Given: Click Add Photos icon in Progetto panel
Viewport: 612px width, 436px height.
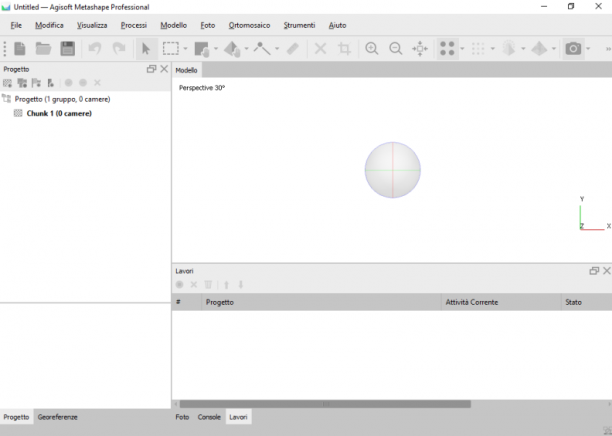Looking at the screenshot, I should coord(22,83).
